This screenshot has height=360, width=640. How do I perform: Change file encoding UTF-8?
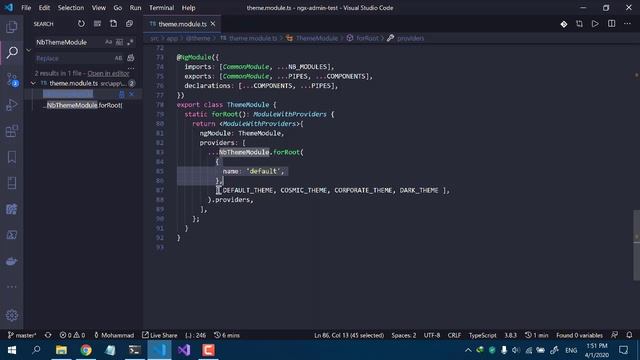(x=432, y=335)
